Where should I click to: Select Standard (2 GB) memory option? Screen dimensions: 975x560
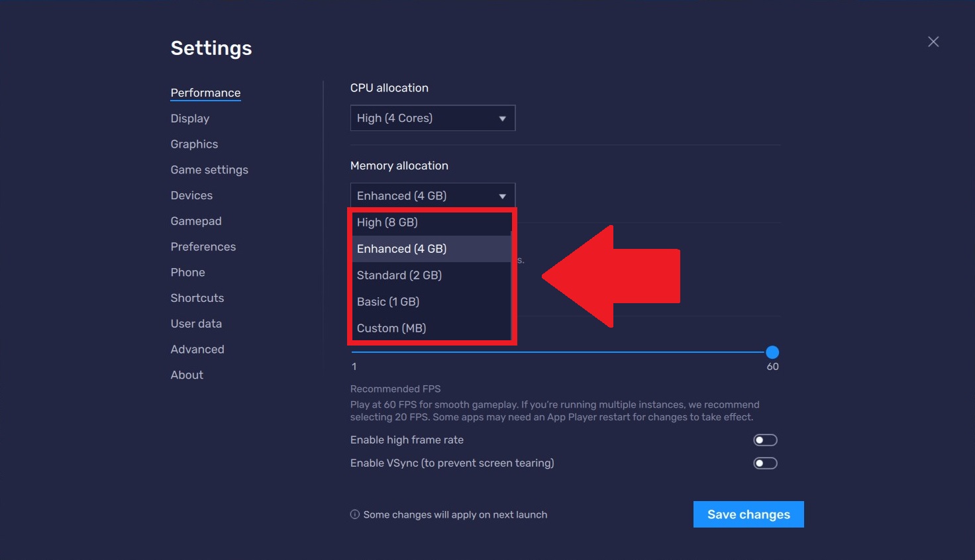point(431,275)
